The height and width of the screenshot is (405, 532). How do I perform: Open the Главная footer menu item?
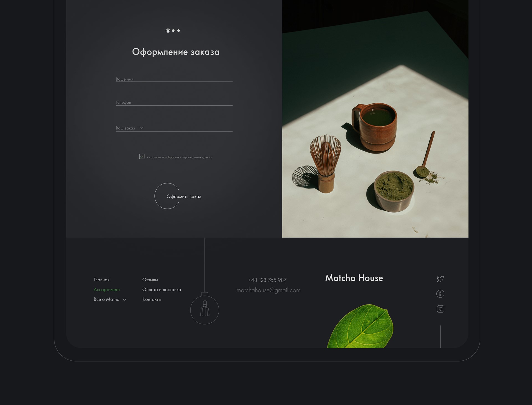click(101, 280)
